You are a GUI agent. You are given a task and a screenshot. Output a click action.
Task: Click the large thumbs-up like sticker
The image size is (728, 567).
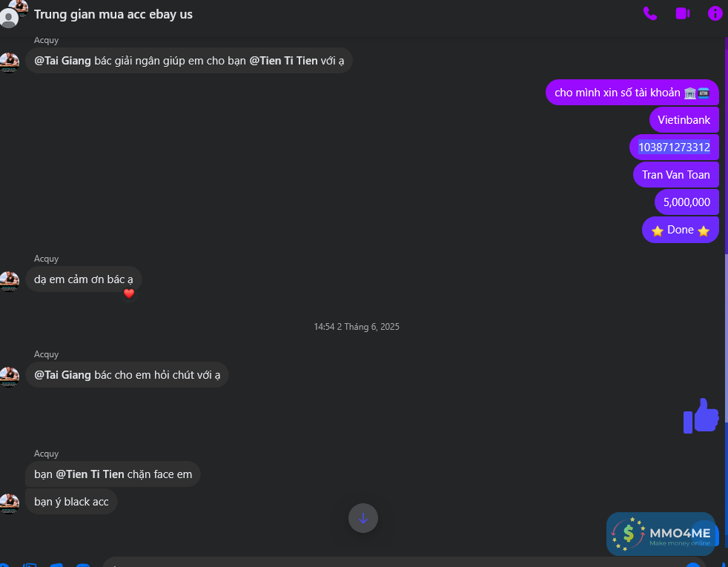pos(701,416)
